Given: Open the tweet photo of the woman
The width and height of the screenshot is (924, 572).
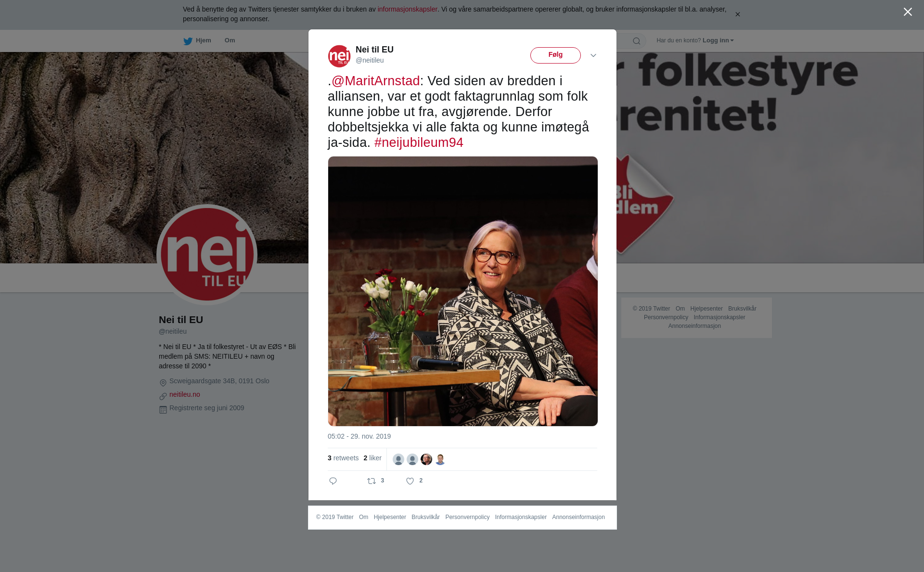Looking at the screenshot, I should tap(463, 291).
